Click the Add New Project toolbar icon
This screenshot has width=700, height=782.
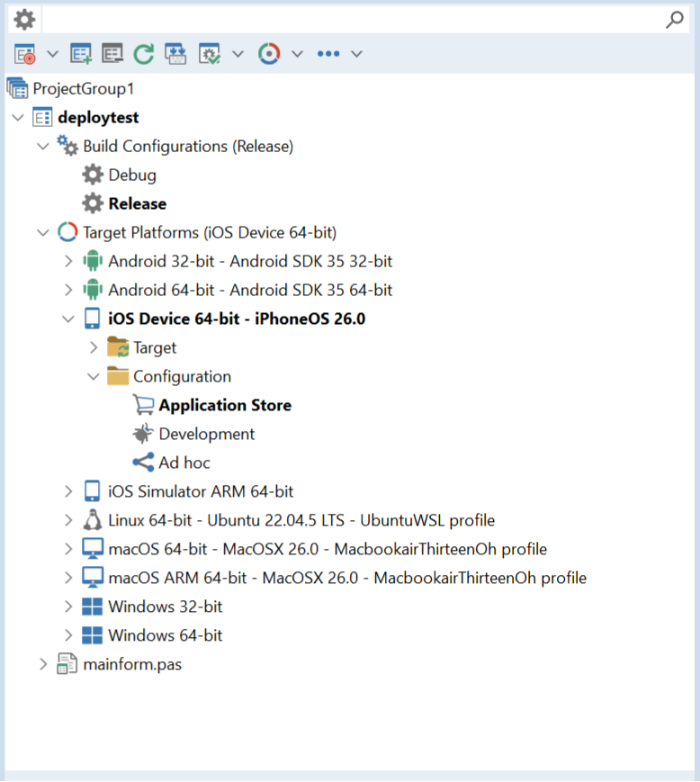pyautogui.click(x=81, y=54)
